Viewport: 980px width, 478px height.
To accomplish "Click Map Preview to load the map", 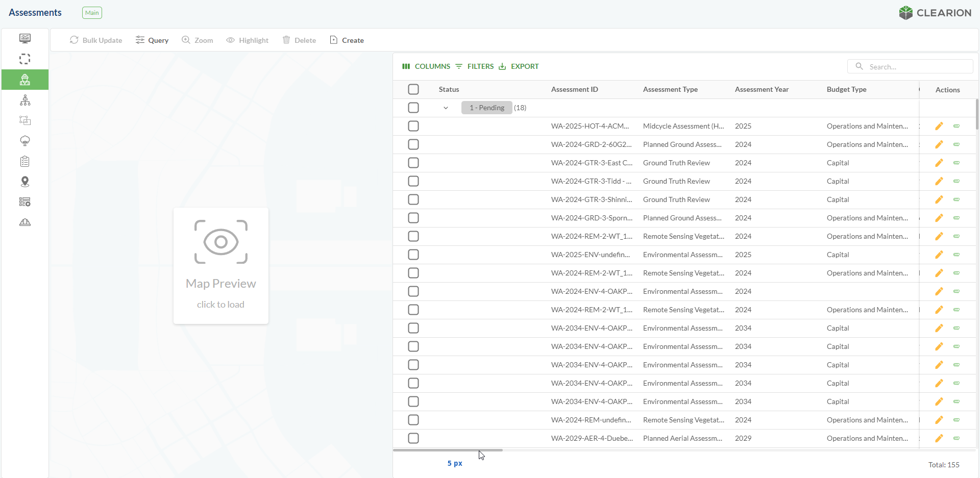I will pyautogui.click(x=220, y=265).
